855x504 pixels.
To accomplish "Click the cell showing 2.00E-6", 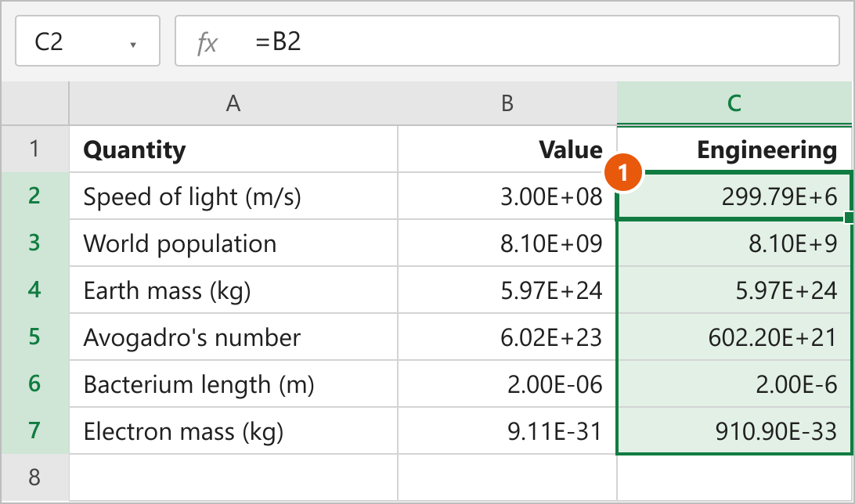I will click(734, 383).
